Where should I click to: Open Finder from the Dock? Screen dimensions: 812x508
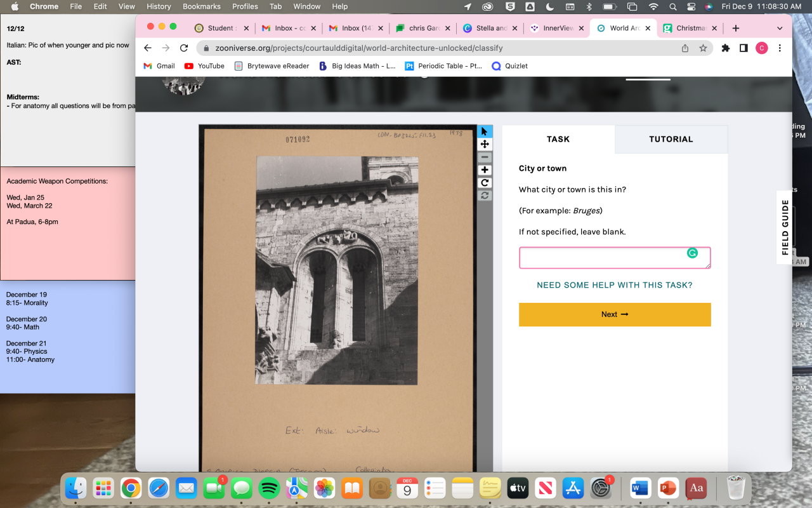[76, 488]
